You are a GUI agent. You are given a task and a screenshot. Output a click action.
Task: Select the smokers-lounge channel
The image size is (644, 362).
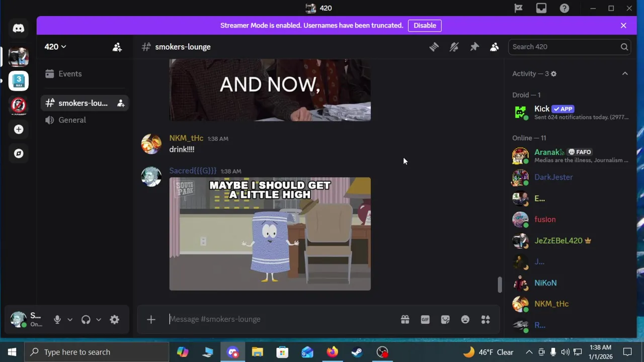[x=85, y=103]
